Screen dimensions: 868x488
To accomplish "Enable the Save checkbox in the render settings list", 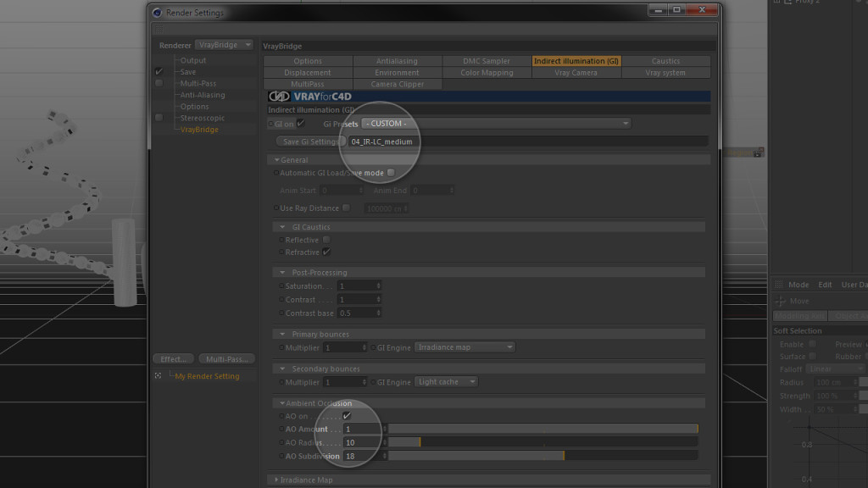I will coord(159,71).
